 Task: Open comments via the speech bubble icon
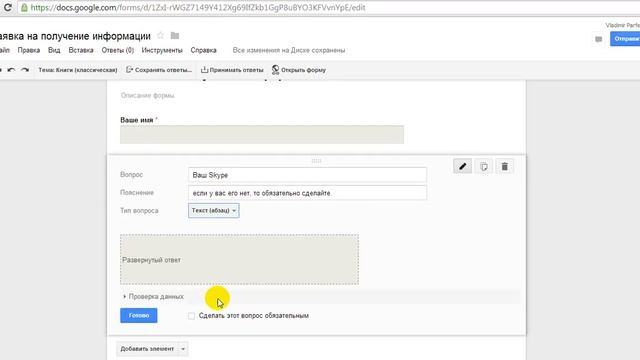598,39
